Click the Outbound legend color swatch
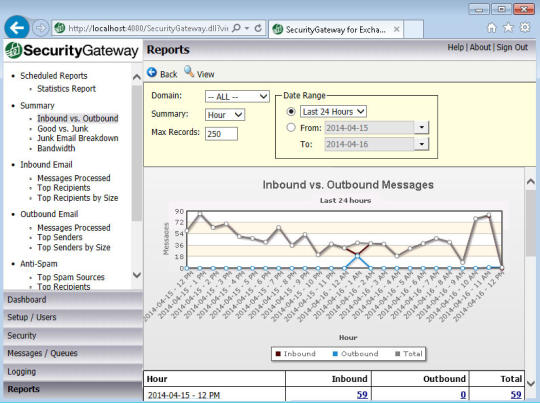Viewport: 540px width, 403px height. pos(335,354)
